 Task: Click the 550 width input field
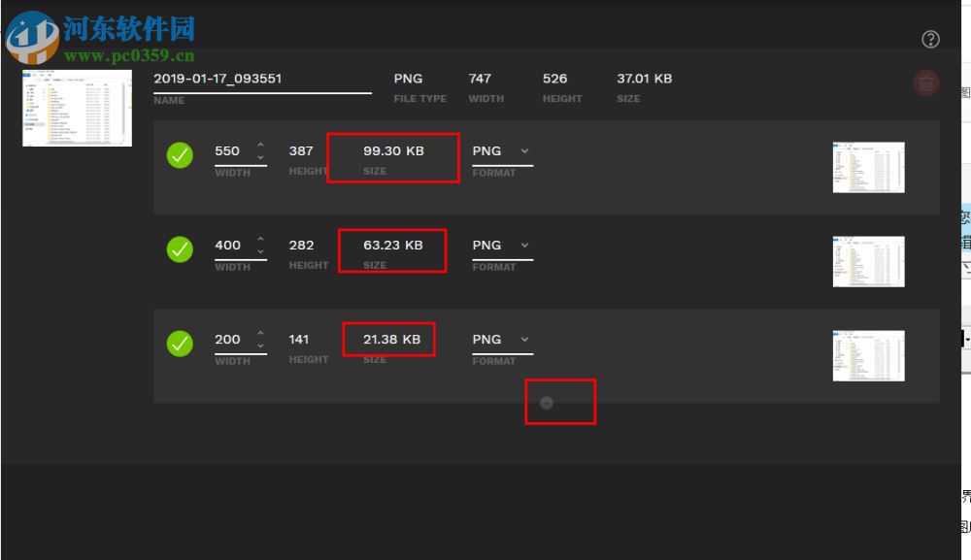point(229,151)
